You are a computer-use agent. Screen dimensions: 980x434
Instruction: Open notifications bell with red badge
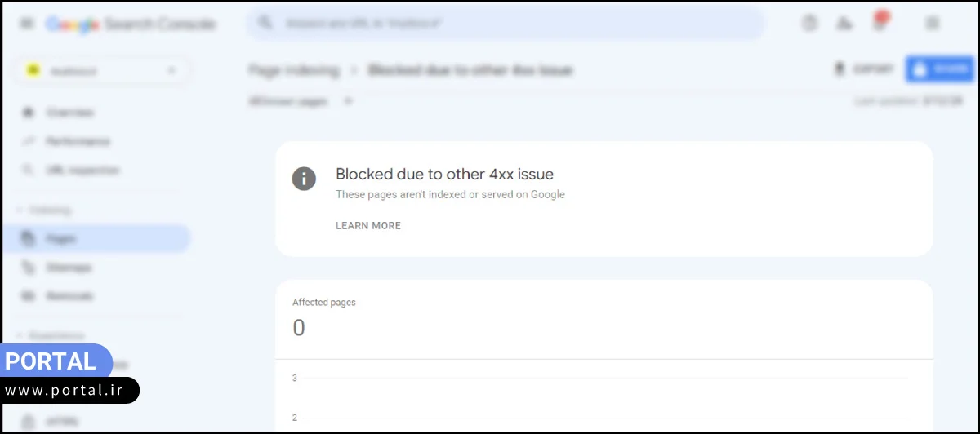coord(880,23)
